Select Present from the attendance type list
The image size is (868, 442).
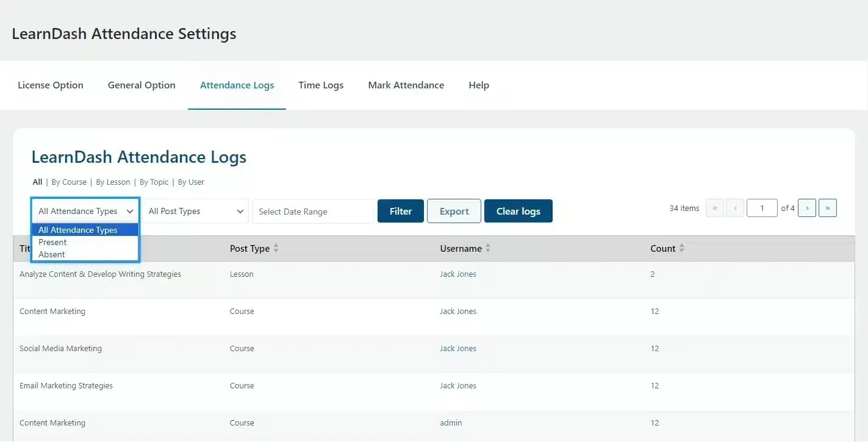(x=53, y=242)
